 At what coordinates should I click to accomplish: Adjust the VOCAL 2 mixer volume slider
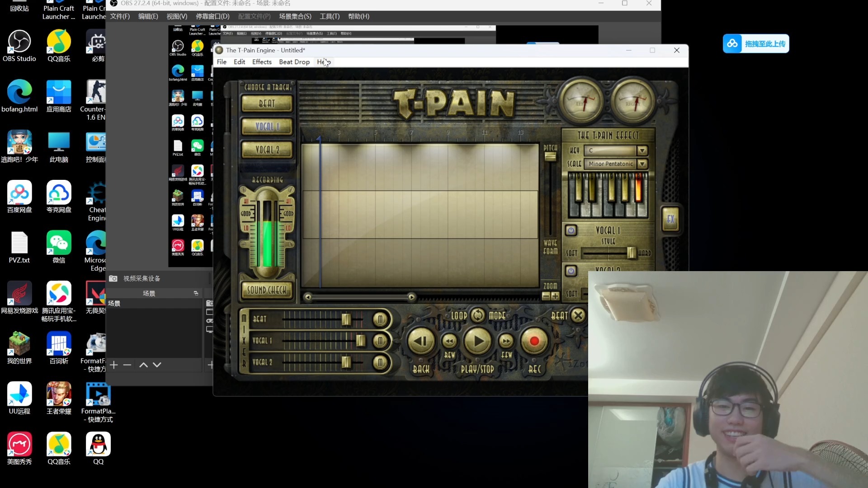pyautogui.click(x=346, y=362)
